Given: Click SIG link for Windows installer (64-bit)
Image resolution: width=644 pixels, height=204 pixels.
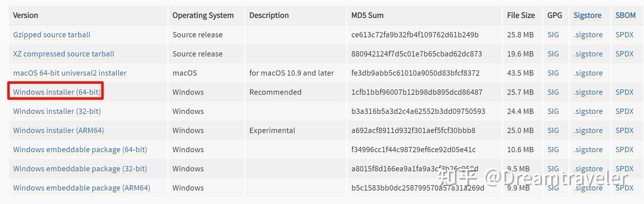Looking at the screenshot, I should tap(553, 92).
